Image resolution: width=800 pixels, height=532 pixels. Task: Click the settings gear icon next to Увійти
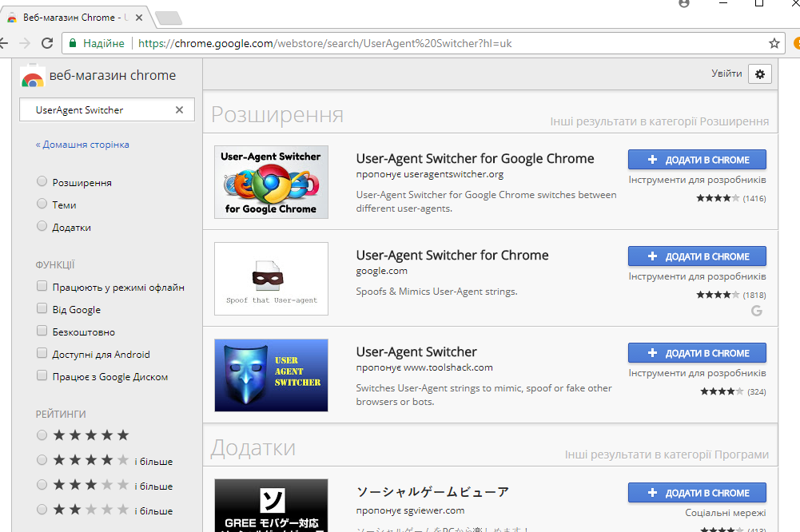click(x=759, y=74)
